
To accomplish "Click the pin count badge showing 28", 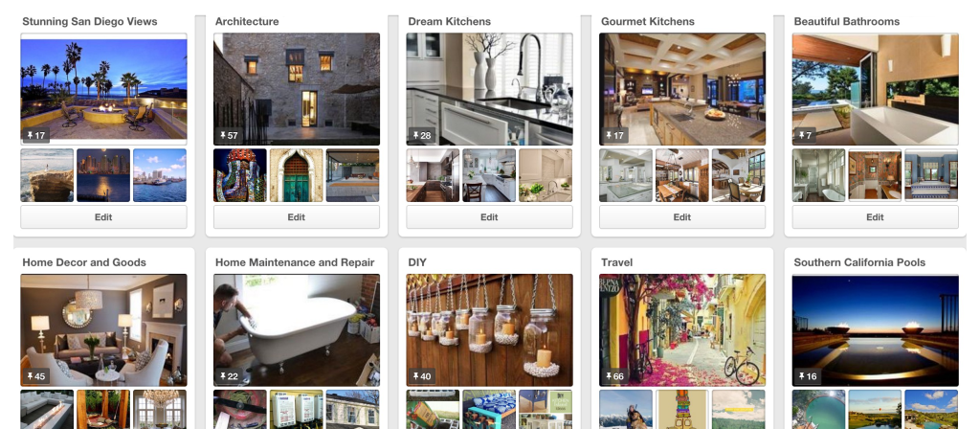I will (421, 136).
